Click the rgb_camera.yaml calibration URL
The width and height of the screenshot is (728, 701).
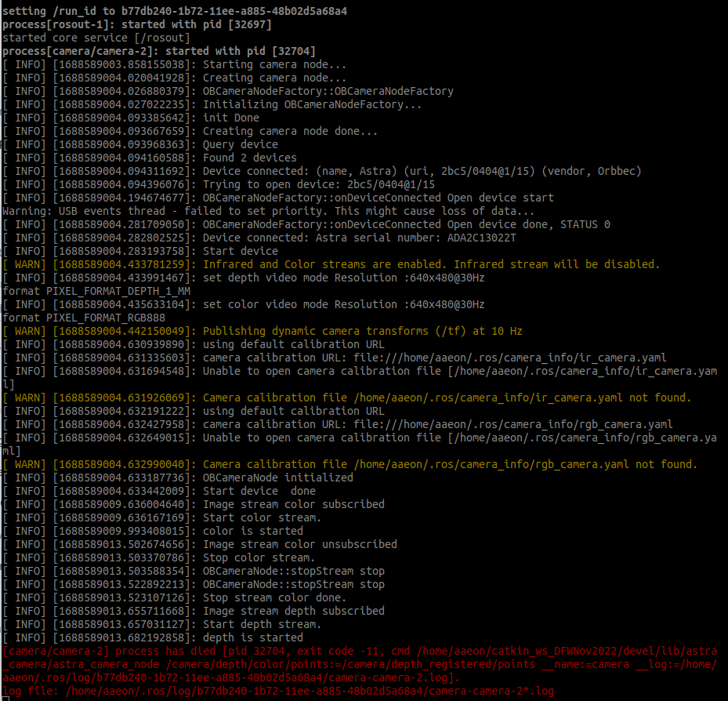coord(497,425)
